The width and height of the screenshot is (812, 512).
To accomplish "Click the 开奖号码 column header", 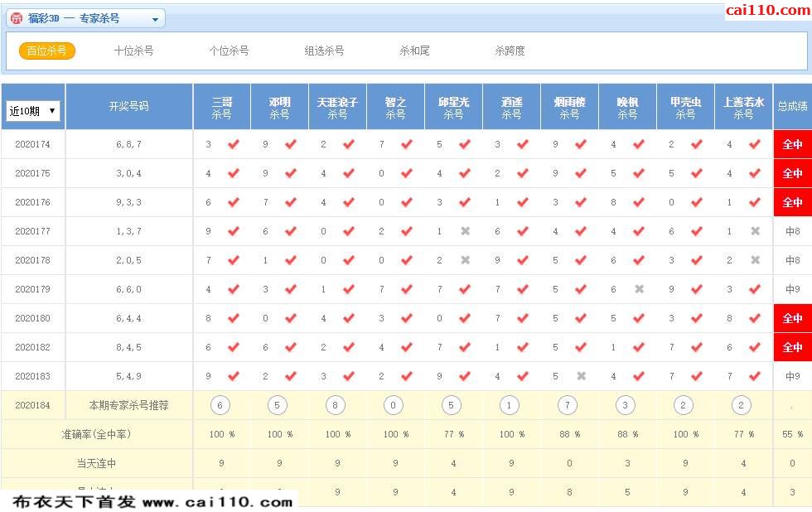I will pos(129,106).
